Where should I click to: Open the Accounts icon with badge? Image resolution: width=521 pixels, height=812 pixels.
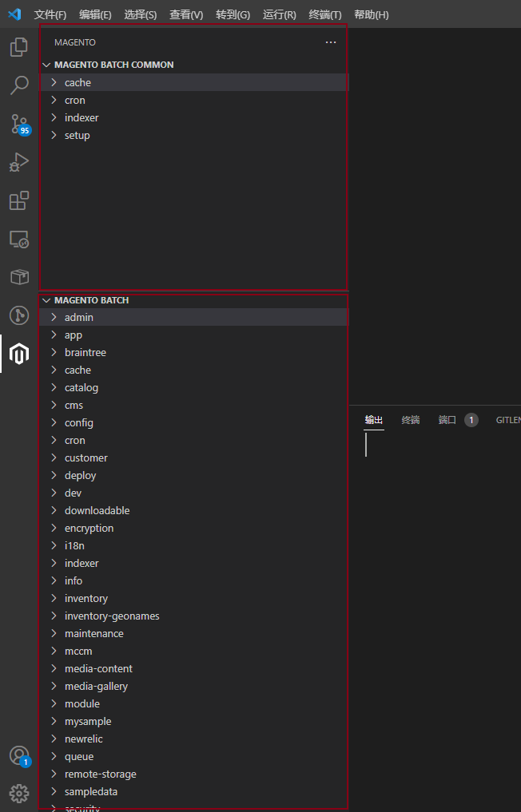[x=20, y=756]
